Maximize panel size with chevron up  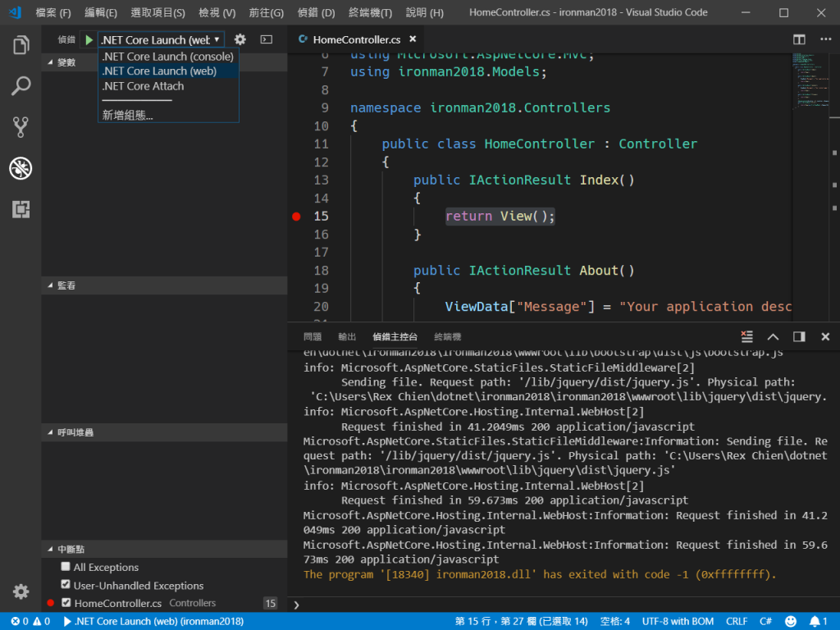point(773,336)
